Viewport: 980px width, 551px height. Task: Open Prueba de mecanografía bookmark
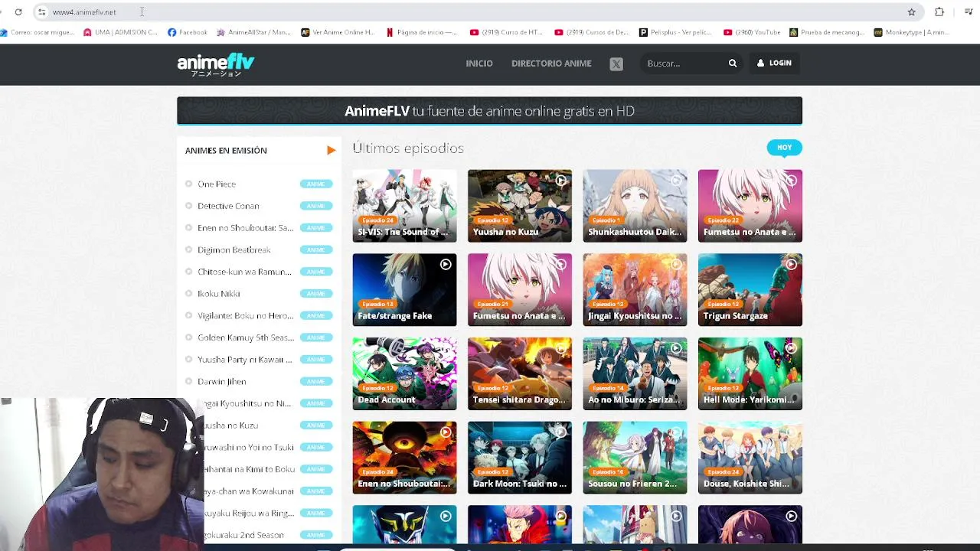click(x=827, y=32)
